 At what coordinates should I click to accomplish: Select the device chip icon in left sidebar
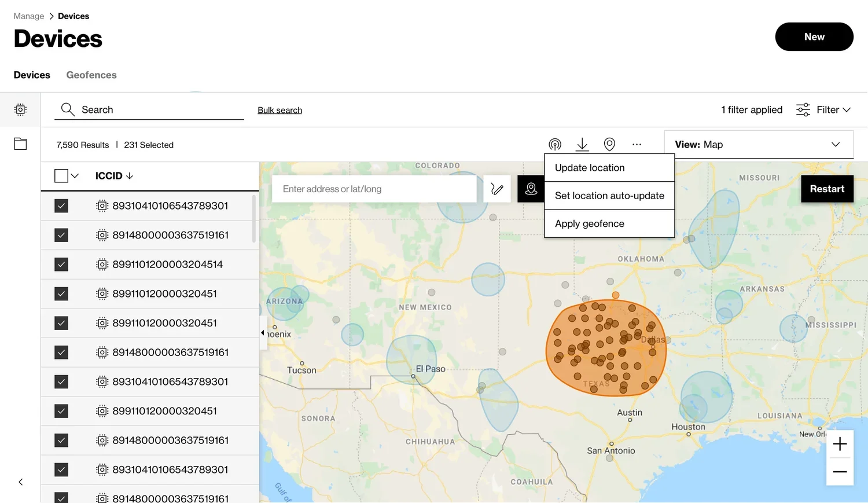pos(20,109)
